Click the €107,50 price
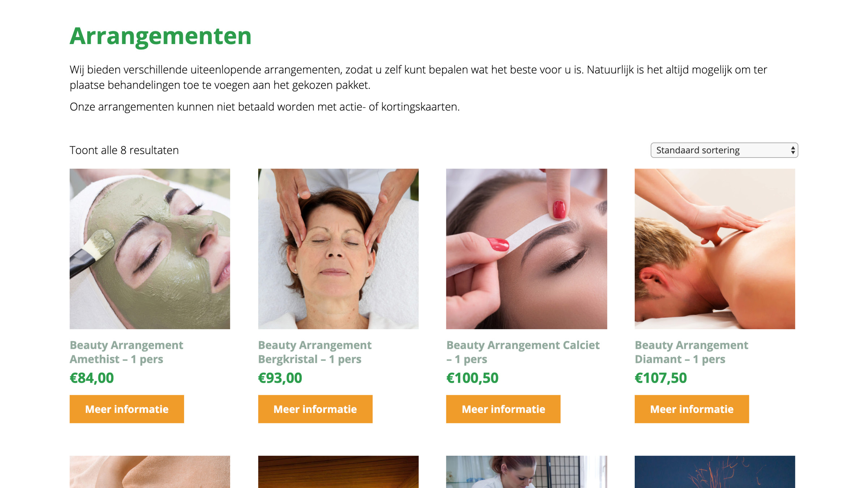868x488 pixels. pyautogui.click(x=661, y=378)
